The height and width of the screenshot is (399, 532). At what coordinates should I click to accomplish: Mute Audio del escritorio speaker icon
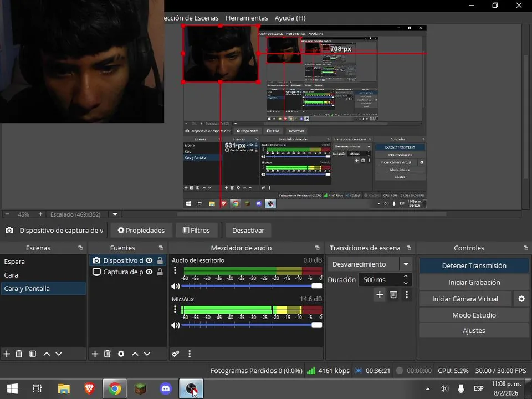[176, 286]
